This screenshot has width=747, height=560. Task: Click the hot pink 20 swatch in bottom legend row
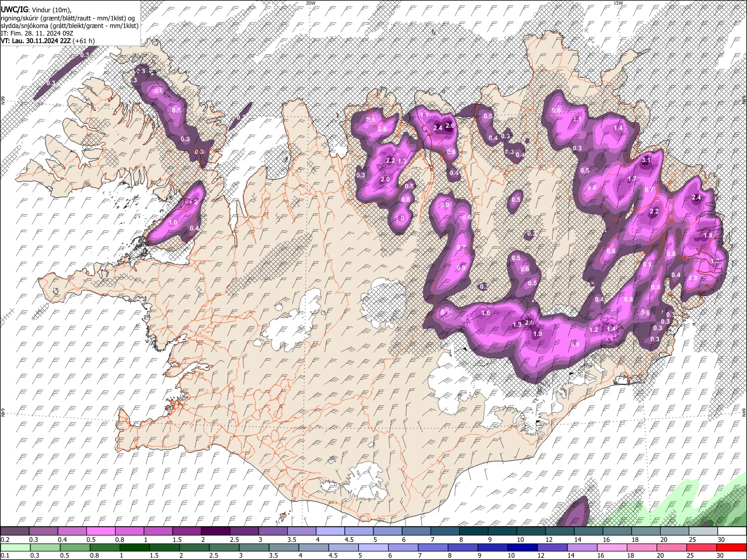(672, 547)
